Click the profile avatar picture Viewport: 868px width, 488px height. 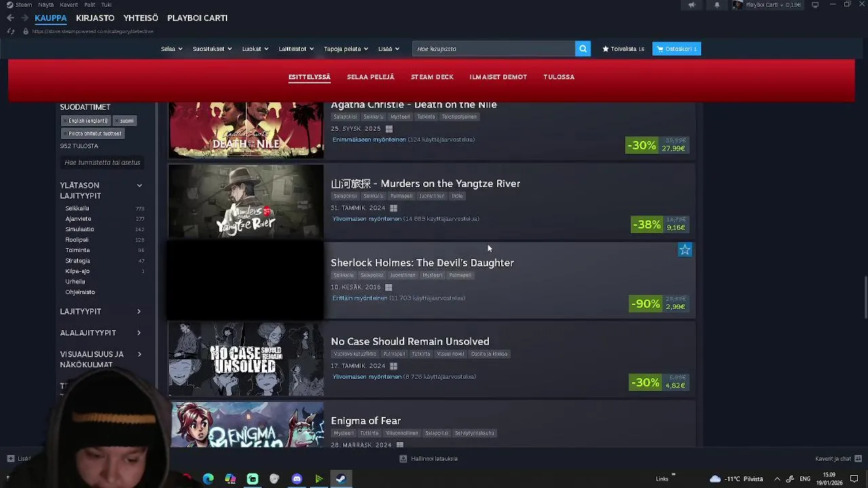[x=737, y=5]
